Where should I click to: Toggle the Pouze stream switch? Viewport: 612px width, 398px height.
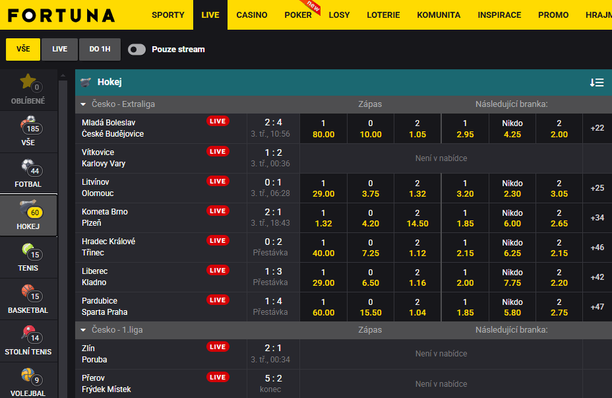(x=137, y=50)
